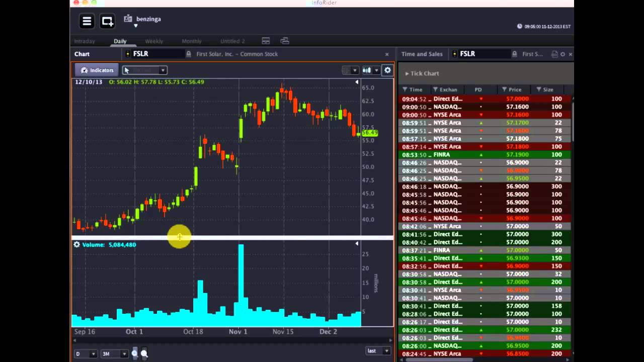Open the main hamburger menu
The height and width of the screenshot is (362, 644).
(x=87, y=21)
